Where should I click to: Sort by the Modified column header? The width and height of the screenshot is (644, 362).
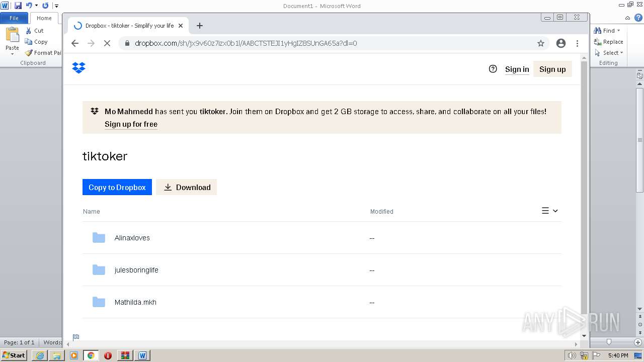tap(382, 212)
